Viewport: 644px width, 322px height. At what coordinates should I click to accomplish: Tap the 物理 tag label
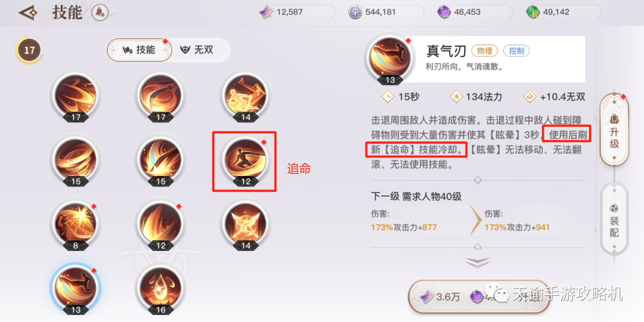(485, 51)
